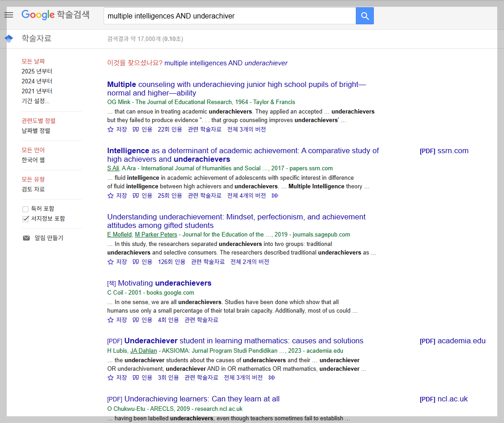Open the 'Understanding underachievement' article
This screenshot has width=504, height=423.
point(236,216)
